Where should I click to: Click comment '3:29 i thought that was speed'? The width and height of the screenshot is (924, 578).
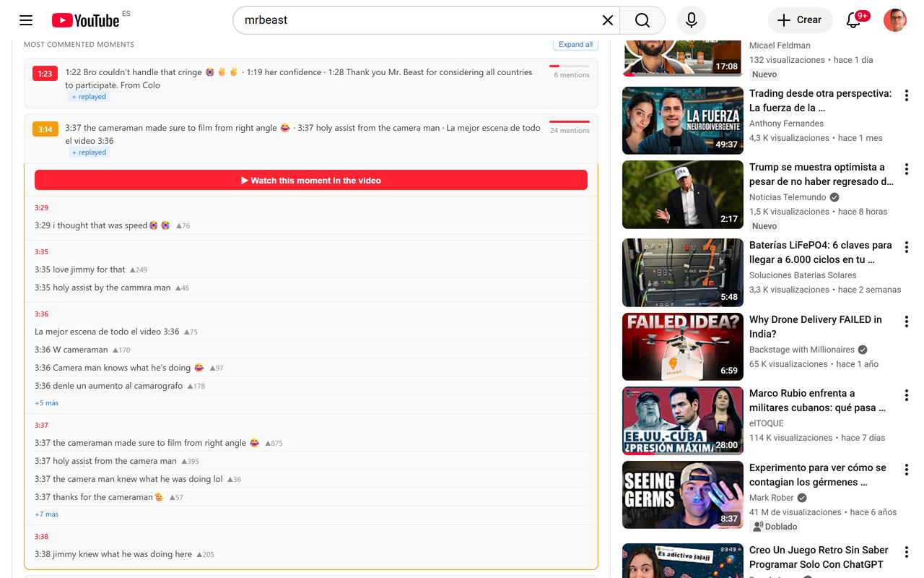(103, 225)
